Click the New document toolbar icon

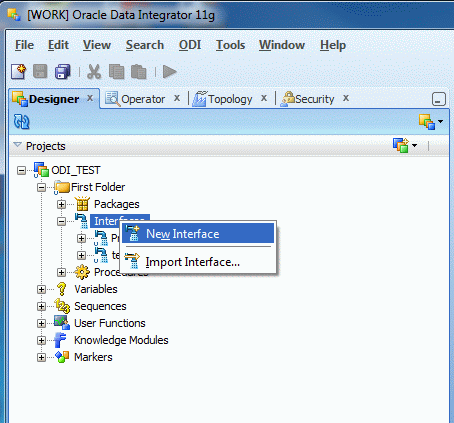[x=19, y=72]
